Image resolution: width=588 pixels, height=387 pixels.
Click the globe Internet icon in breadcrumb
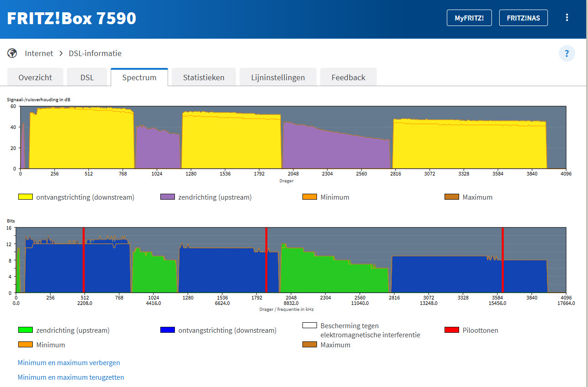point(12,53)
